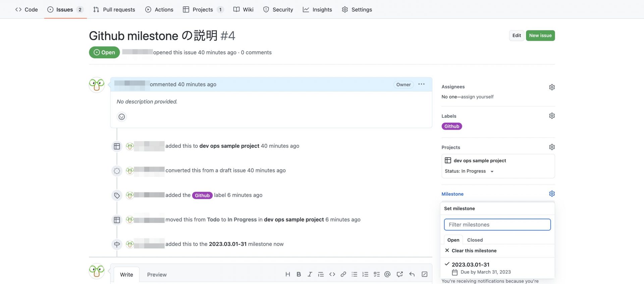
Task: Click the heading formatting icon
Action: [x=287, y=274]
